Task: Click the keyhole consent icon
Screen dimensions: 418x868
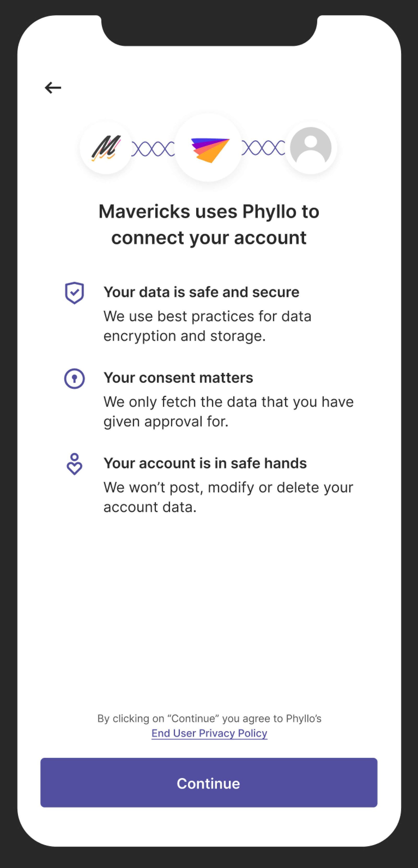Action: pyautogui.click(x=74, y=378)
